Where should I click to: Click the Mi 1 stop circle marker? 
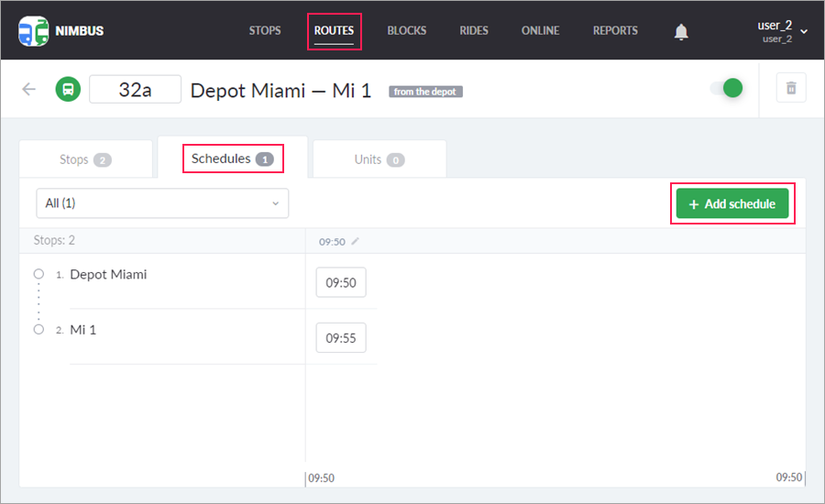(x=38, y=329)
